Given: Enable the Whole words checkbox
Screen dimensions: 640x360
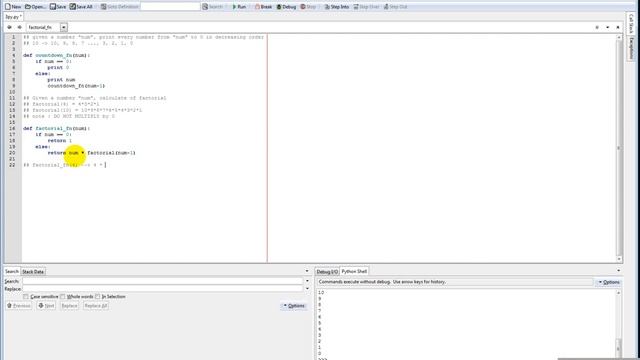Looking at the screenshot, I should [x=62, y=297].
